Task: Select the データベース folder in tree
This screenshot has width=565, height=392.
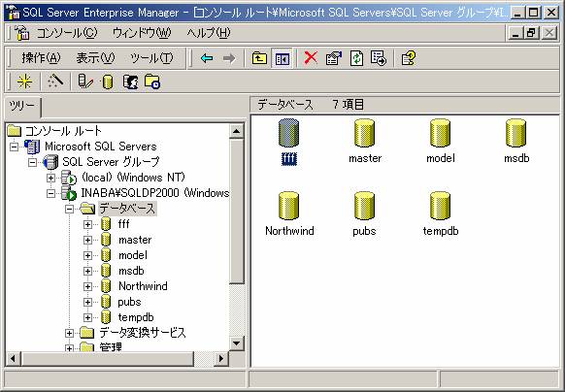Action: tap(127, 209)
